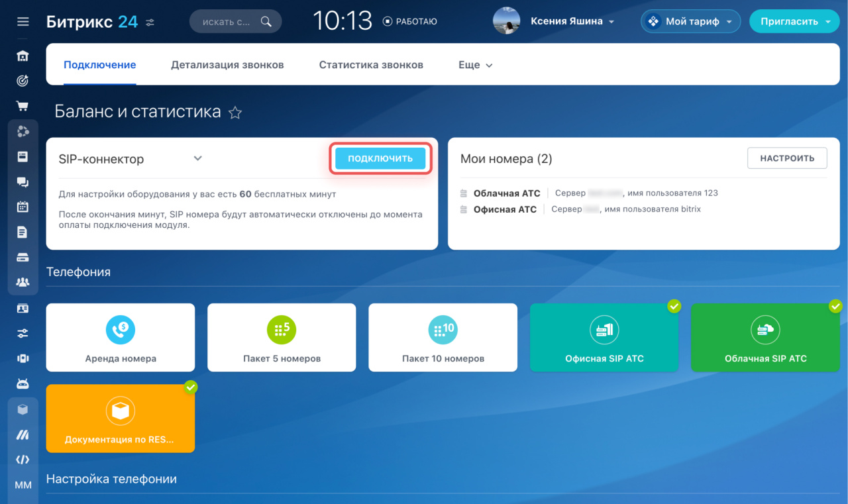Screen dimensions: 848x504
Task: Open the Облачная АТС number row
Action: pos(589,193)
